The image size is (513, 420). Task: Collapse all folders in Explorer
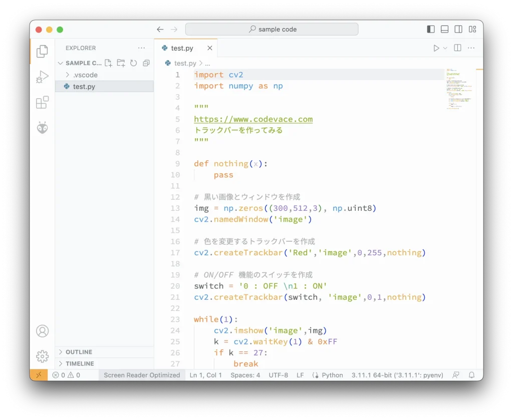pos(145,63)
